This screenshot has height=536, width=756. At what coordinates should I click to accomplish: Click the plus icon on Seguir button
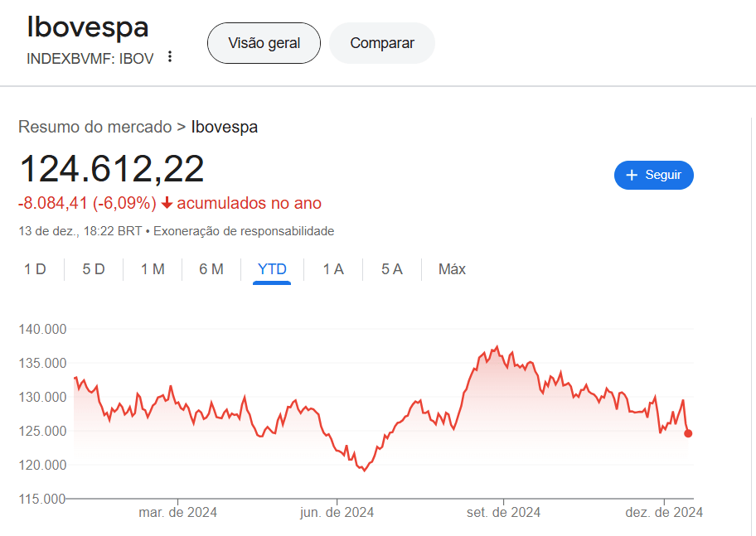[x=632, y=175]
